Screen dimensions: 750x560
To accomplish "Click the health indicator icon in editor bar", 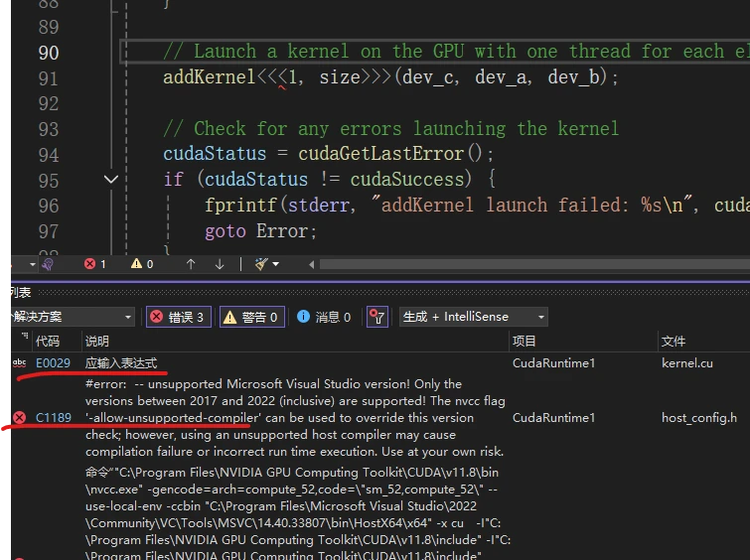I will [48, 264].
